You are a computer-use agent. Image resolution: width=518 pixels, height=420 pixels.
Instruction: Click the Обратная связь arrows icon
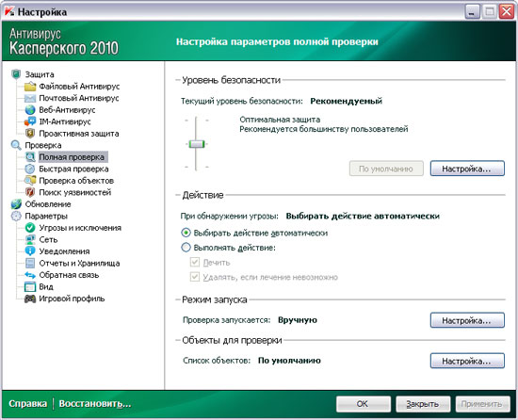[x=30, y=275]
